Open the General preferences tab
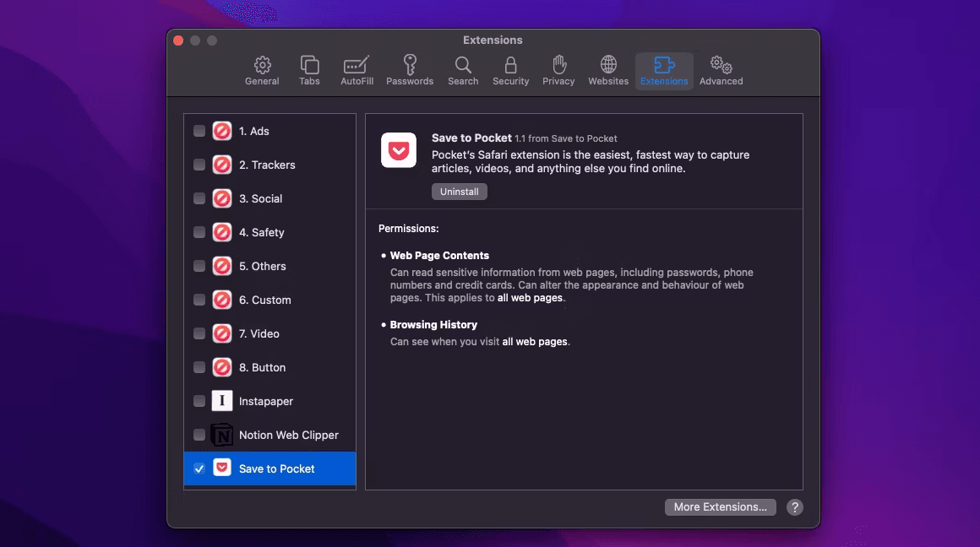Viewport: 980px width, 547px height. pos(262,71)
